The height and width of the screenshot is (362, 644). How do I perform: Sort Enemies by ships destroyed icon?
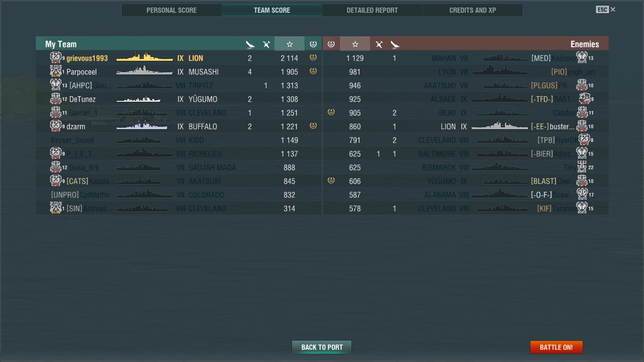pyautogui.click(x=395, y=44)
